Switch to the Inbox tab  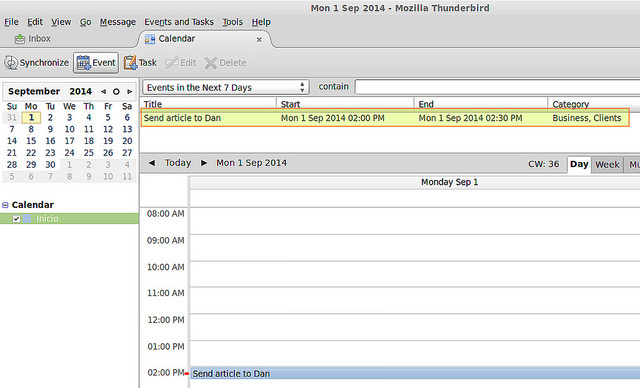coord(33,39)
